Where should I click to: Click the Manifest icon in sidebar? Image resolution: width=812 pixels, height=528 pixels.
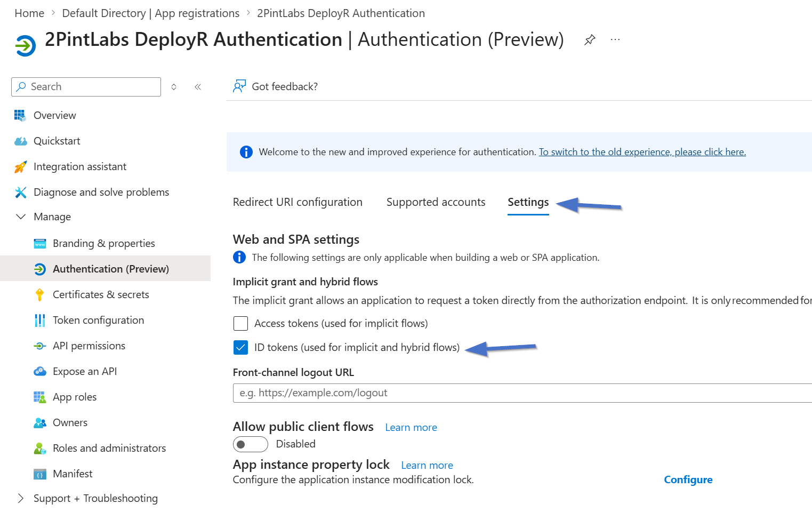click(x=40, y=474)
